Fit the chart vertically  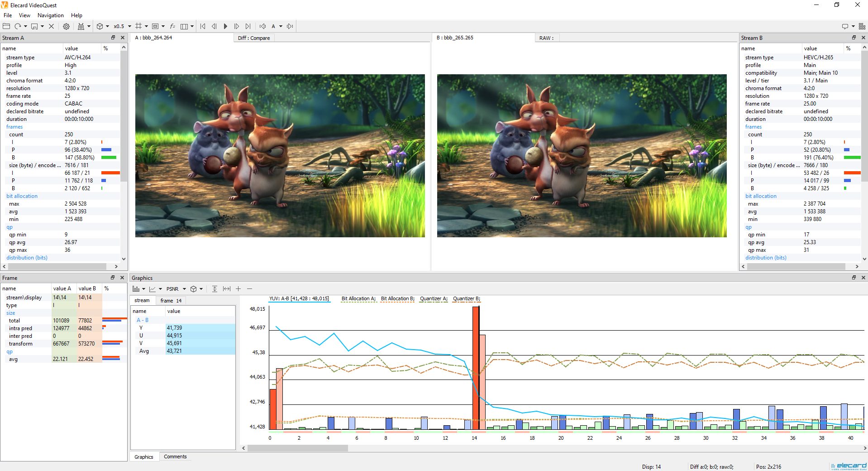[x=215, y=288]
